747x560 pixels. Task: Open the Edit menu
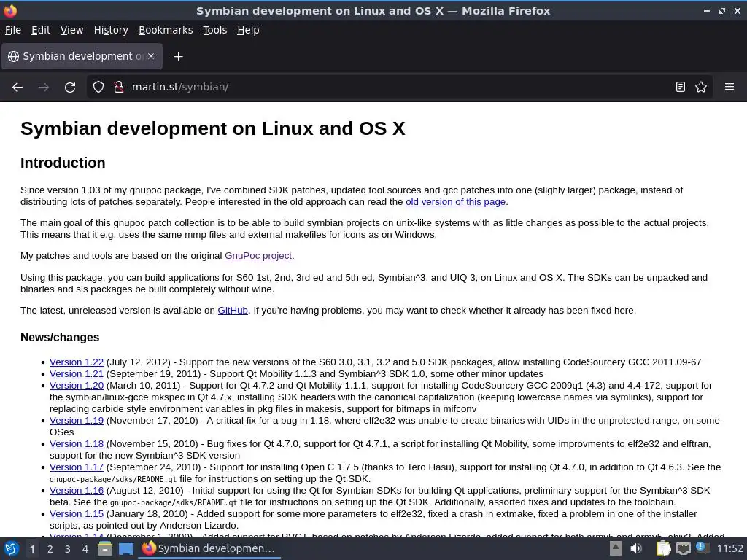(41, 30)
